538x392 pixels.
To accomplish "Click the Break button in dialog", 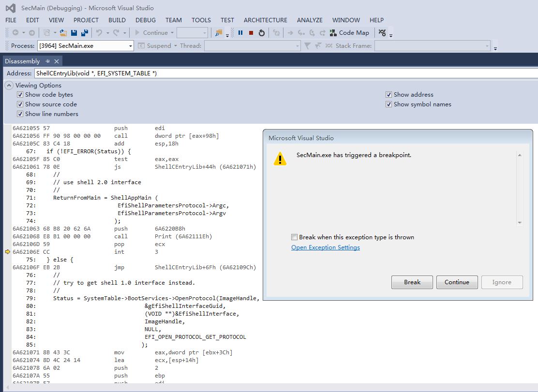I will pos(412,282).
